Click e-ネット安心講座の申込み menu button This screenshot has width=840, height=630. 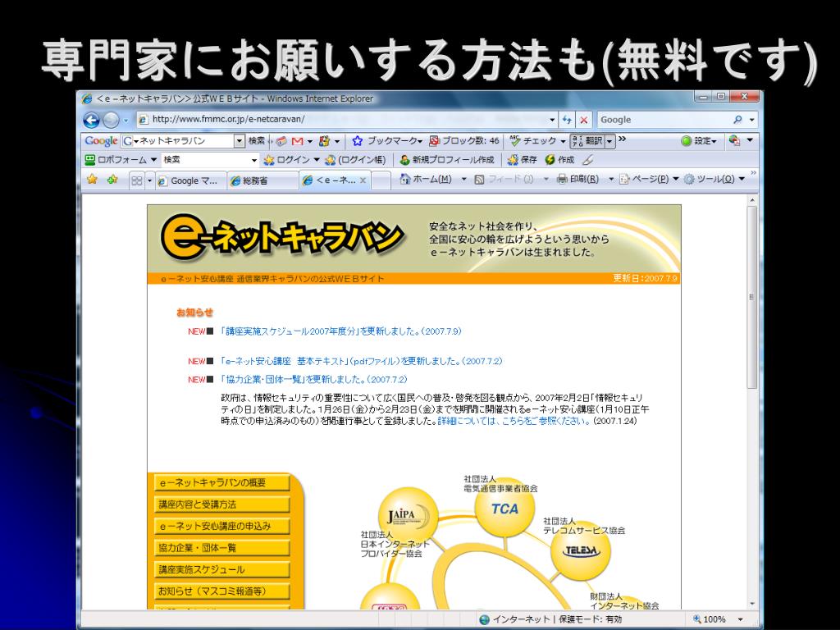[221, 526]
